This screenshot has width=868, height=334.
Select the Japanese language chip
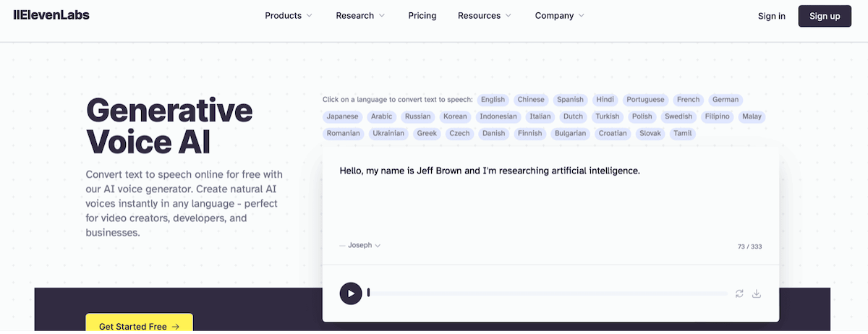click(x=342, y=116)
